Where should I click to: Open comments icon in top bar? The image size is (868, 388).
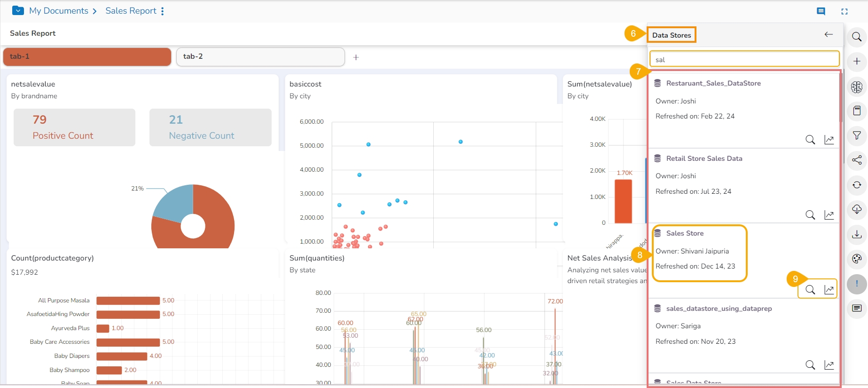click(821, 11)
